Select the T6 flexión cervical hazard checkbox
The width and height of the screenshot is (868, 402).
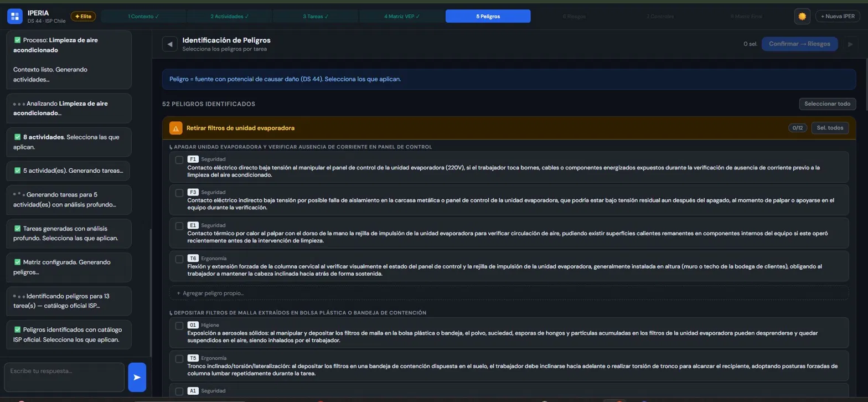pyautogui.click(x=179, y=259)
